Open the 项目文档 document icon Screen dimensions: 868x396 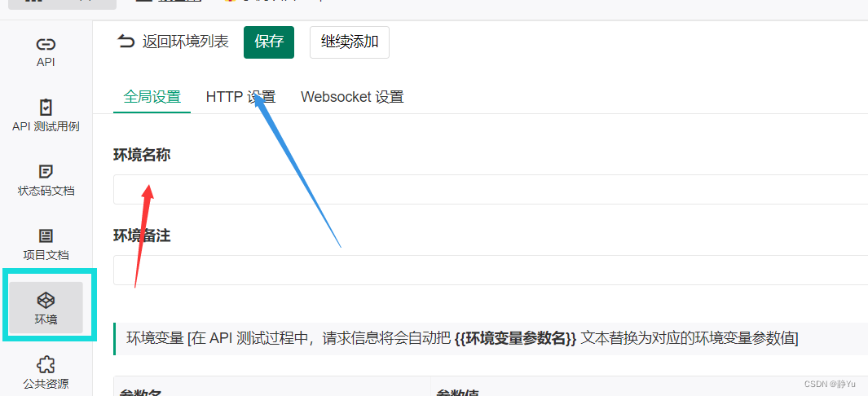46,236
